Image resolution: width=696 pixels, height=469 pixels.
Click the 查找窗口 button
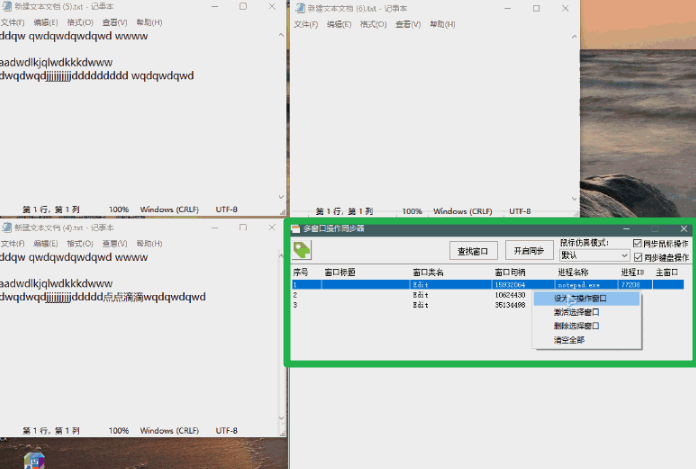pyautogui.click(x=473, y=251)
